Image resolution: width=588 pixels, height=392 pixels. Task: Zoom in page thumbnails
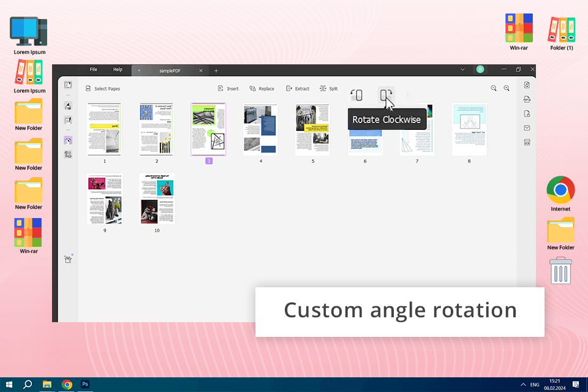[x=507, y=88]
